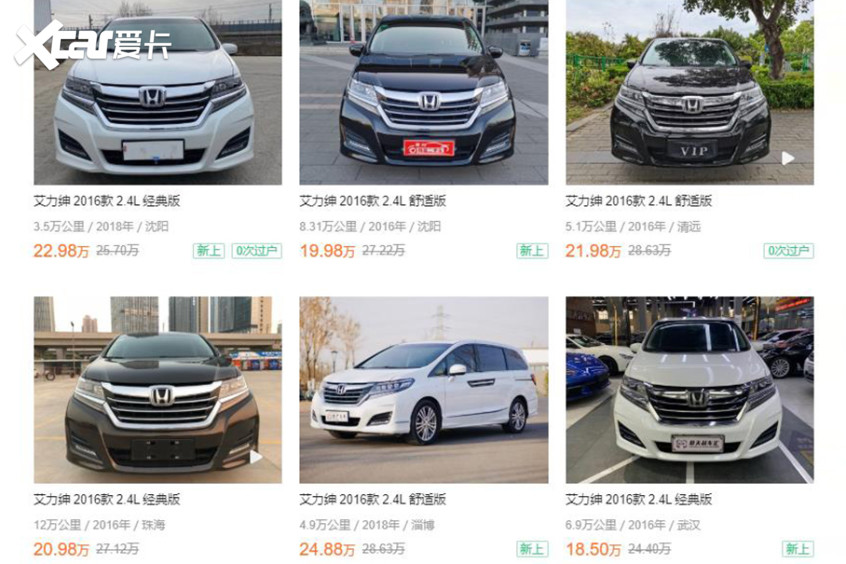Click the 新上 tag on 18.50万 listing
Screen dimensions: 846x564
point(798,549)
